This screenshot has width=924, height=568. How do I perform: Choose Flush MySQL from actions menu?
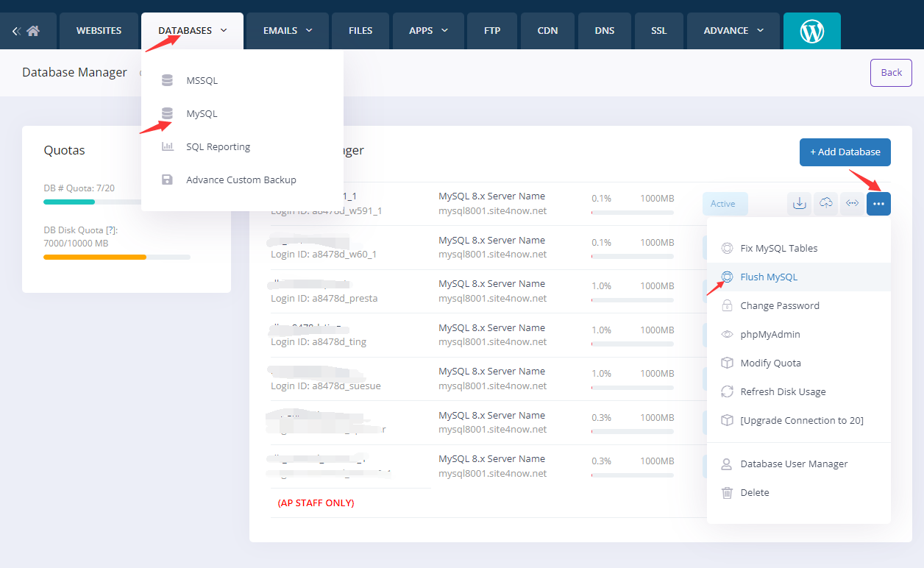(769, 277)
